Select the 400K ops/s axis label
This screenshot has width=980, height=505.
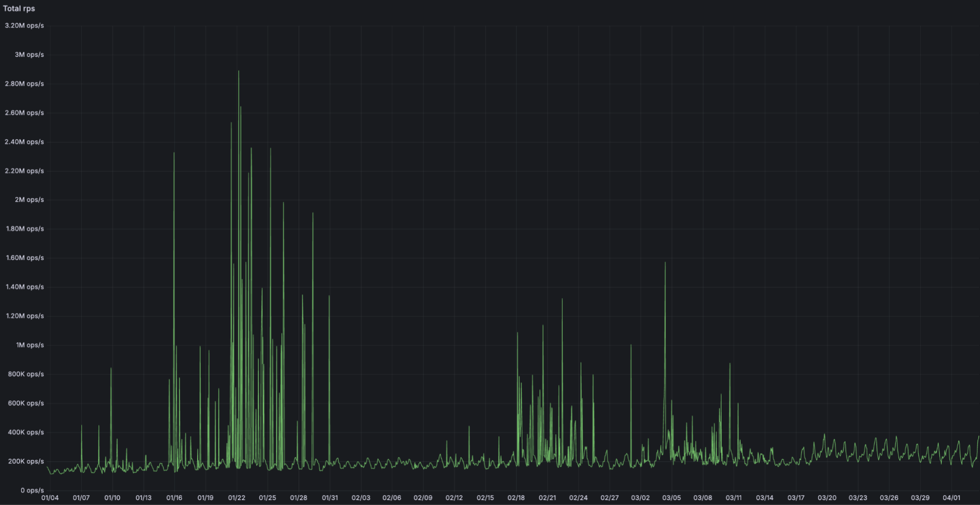pos(26,432)
